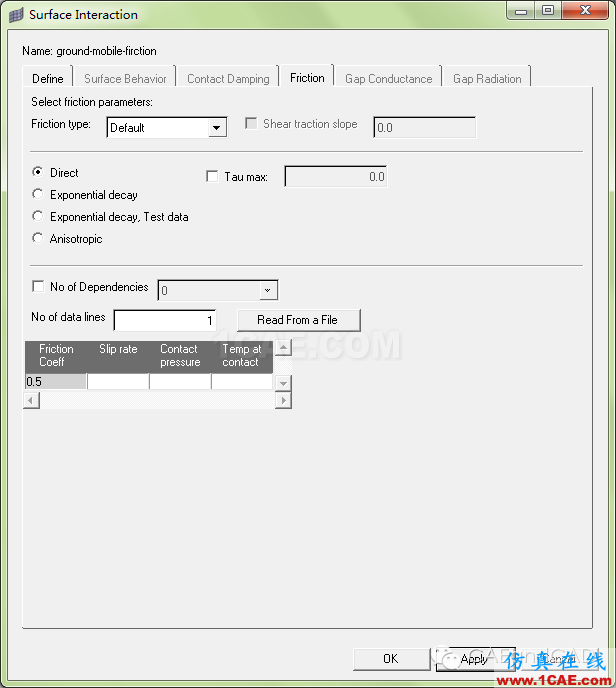Click the Read From a File button
616x688 pixels.
[x=299, y=320]
